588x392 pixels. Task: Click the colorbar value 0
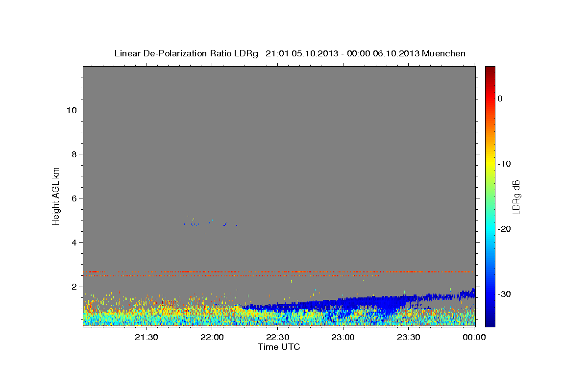[500, 98]
